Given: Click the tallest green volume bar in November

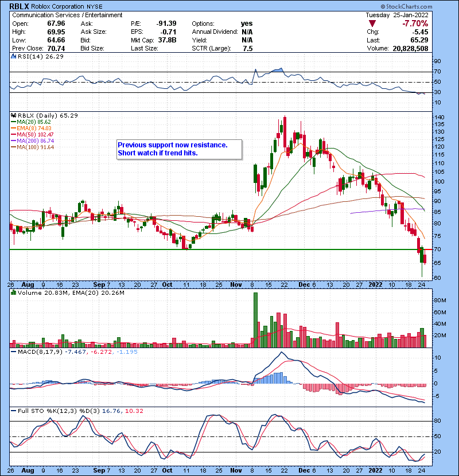Looking at the screenshot, I should tap(255, 320).
